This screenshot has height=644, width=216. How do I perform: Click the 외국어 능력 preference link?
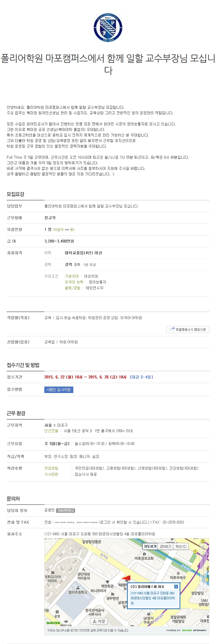coord(74,282)
